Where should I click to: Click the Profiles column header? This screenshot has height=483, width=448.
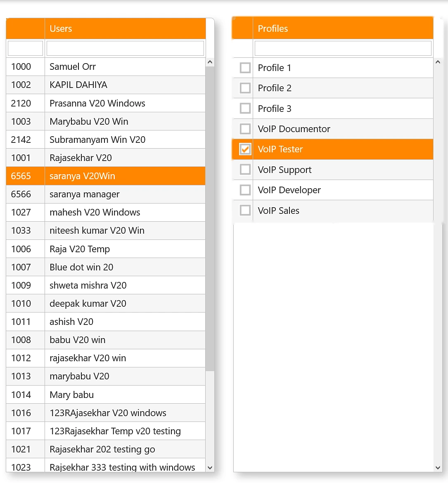pos(343,28)
